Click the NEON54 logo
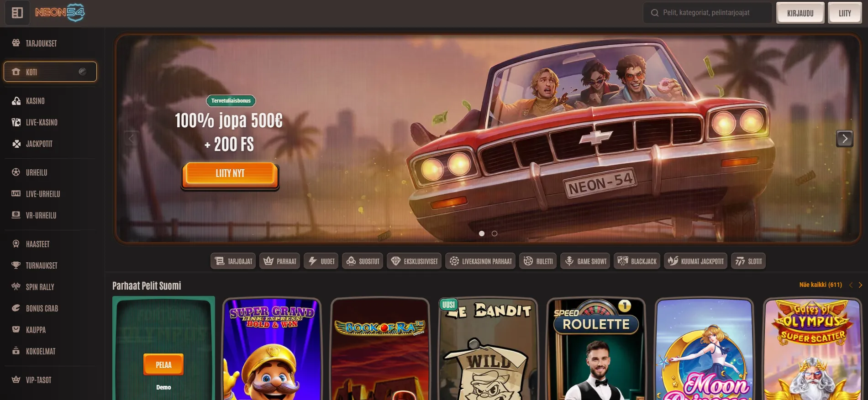Viewport: 868px width, 400px height. coord(60,13)
